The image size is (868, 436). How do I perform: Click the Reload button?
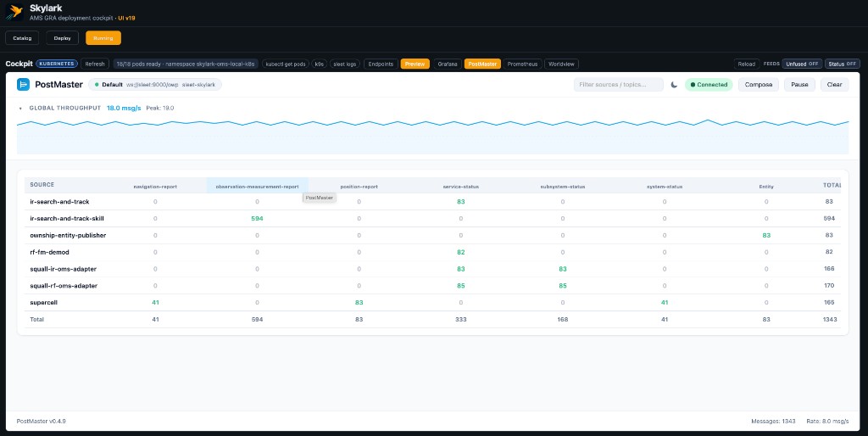(x=746, y=64)
